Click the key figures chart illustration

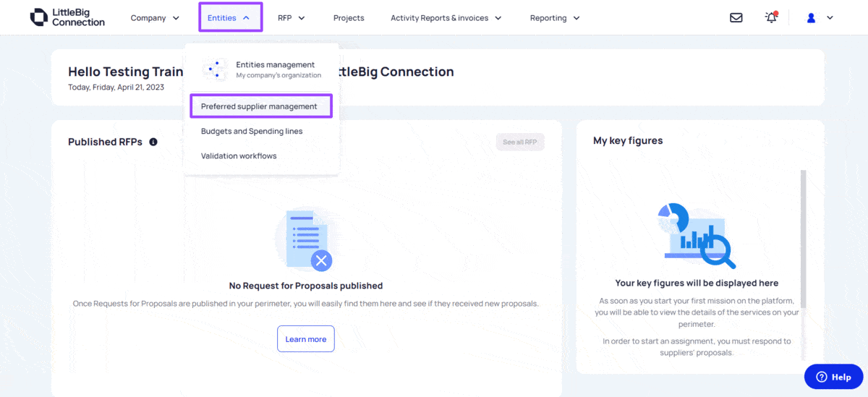[697, 236]
